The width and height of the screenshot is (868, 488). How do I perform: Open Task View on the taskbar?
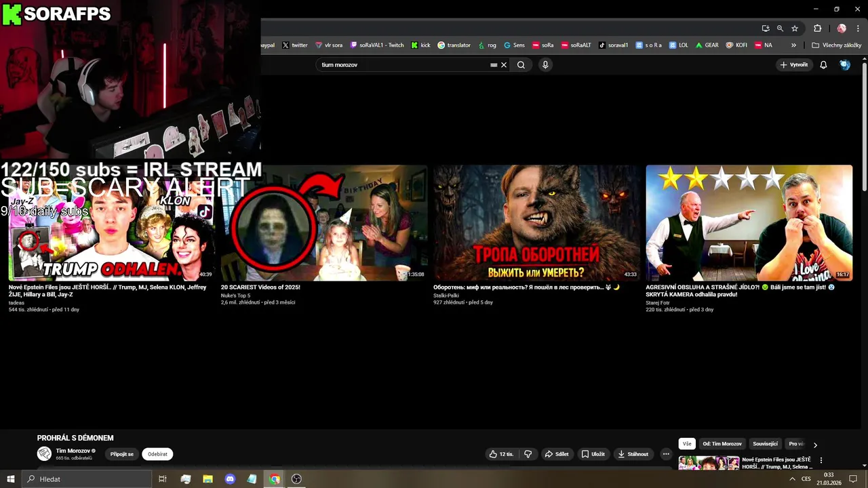163,479
